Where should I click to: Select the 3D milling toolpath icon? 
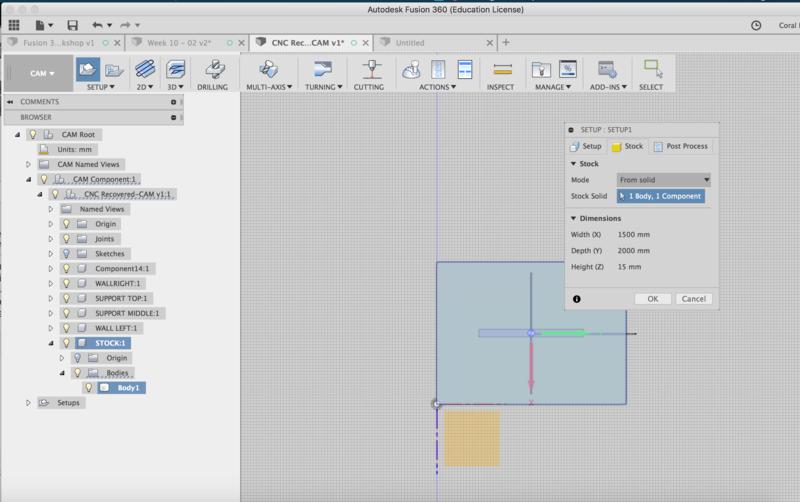175,69
